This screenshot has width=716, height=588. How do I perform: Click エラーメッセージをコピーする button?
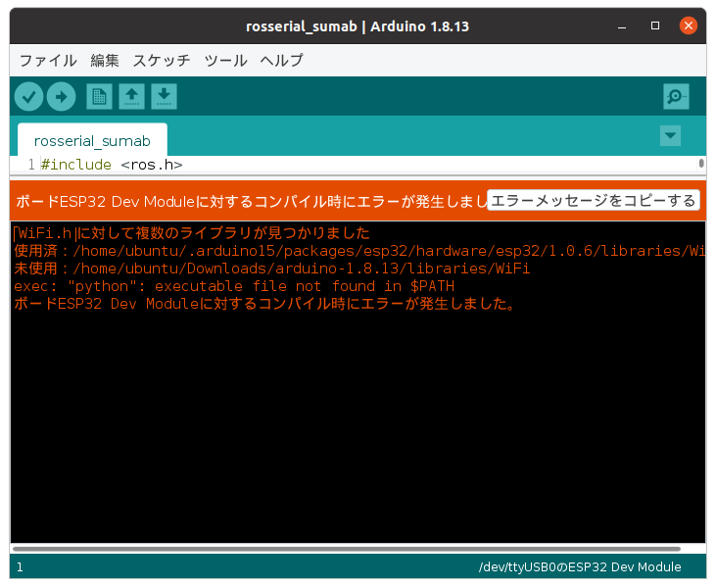click(594, 201)
